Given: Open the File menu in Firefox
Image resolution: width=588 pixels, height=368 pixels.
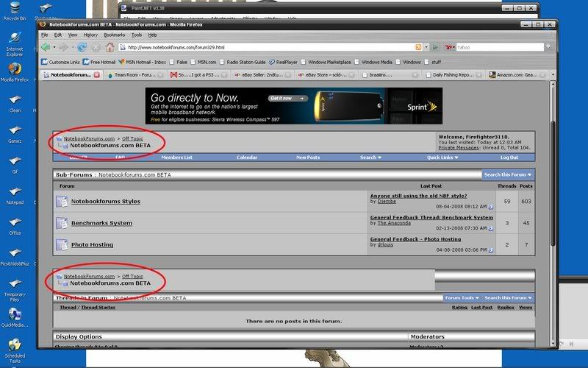Looking at the screenshot, I should (45, 35).
